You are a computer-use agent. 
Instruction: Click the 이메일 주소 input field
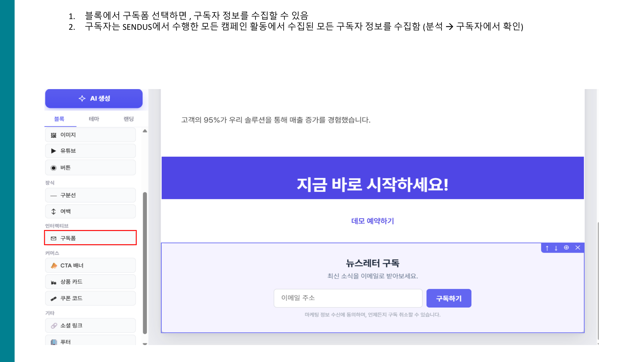click(348, 298)
